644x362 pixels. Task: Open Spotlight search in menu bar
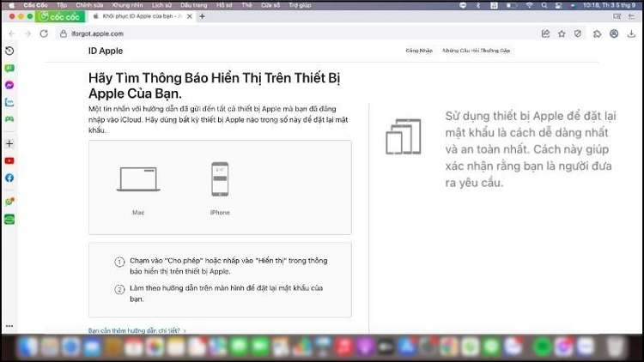coord(544,5)
